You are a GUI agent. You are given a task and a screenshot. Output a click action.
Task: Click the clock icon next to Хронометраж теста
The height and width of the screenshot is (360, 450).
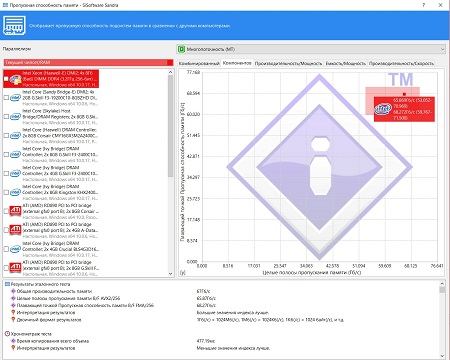click(x=8, y=334)
